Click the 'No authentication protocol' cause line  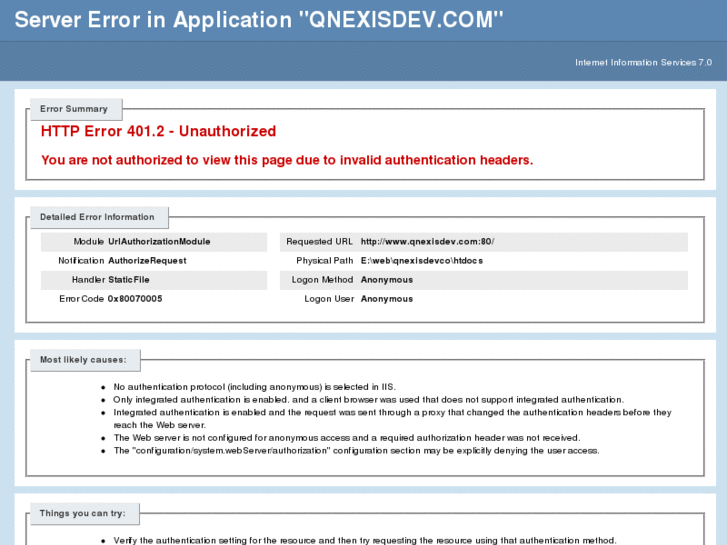point(255,387)
